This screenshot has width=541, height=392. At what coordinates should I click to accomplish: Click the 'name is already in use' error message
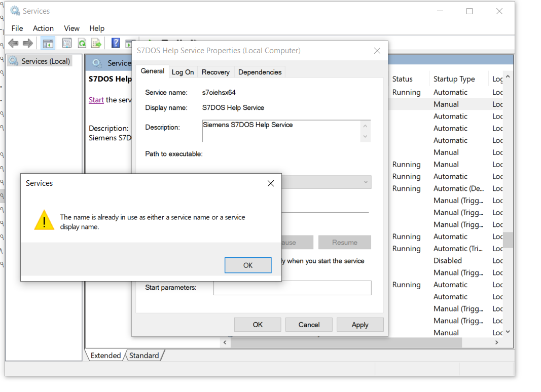[153, 222]
